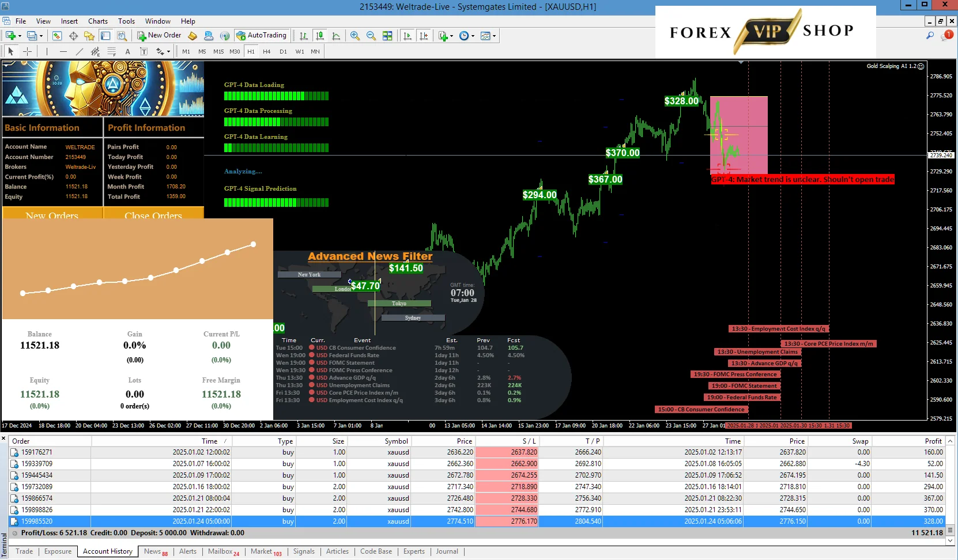This screenshot has height=560, width=958.
Task: Open the notification bubble with badge 1
Action: 947,36
